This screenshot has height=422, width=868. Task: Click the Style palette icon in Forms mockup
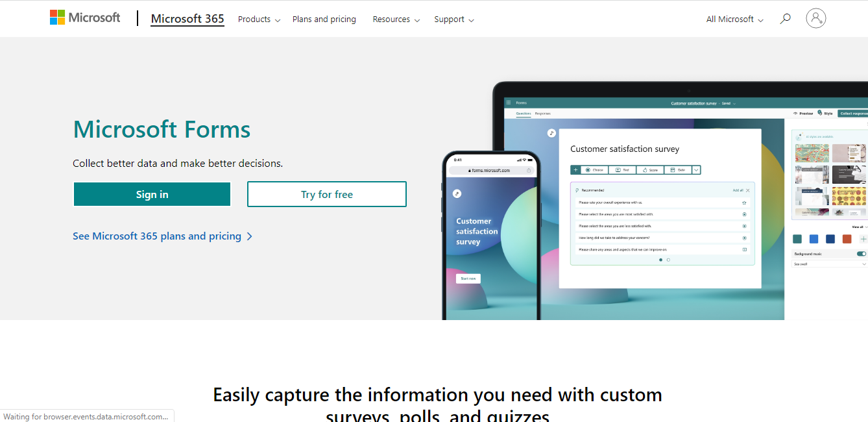[820, 113]
